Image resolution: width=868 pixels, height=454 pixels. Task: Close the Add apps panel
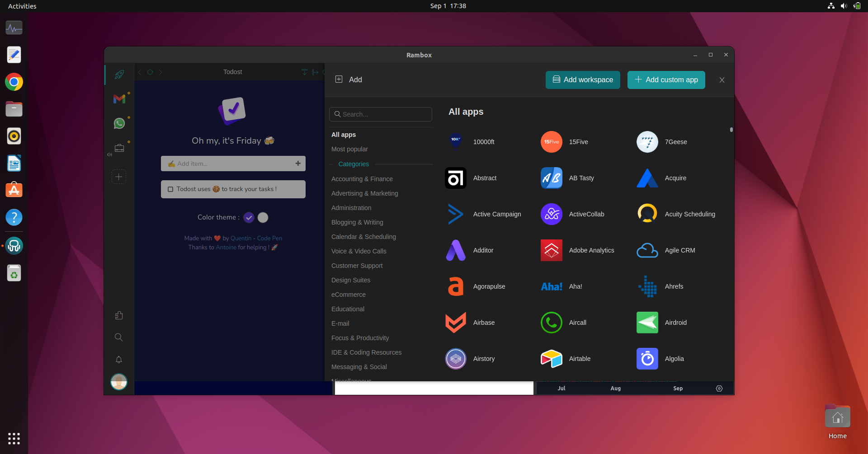[x=722, y=80]
